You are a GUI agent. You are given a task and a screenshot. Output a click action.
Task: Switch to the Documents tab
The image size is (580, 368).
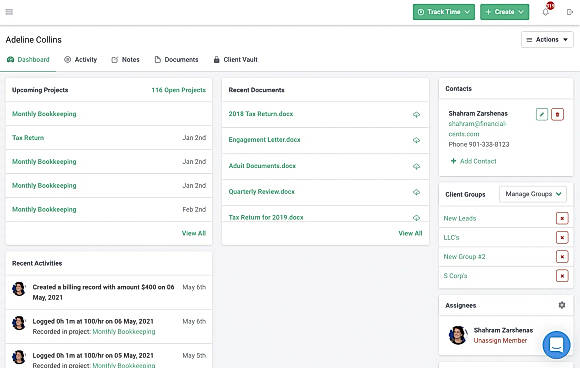(x=176, y=60)
